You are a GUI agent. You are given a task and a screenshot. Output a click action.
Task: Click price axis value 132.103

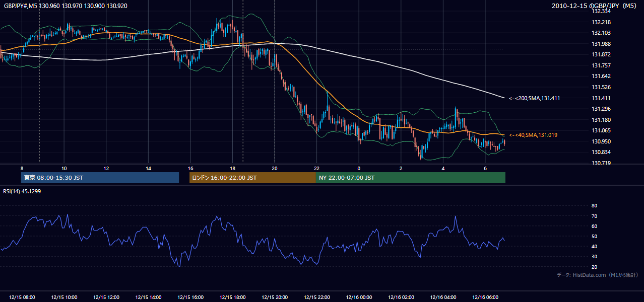(x=601, y=33)
